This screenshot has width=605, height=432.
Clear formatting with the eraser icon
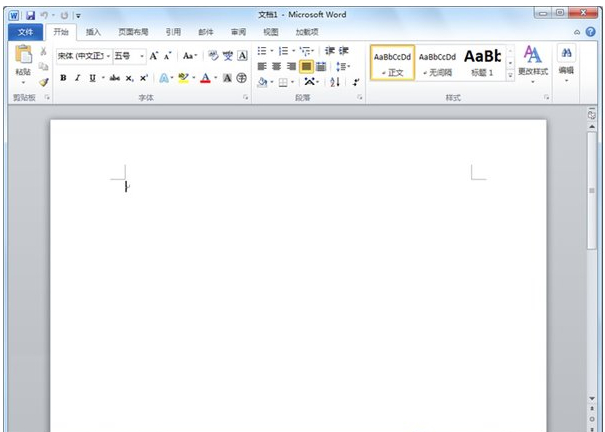pos(213,56)
